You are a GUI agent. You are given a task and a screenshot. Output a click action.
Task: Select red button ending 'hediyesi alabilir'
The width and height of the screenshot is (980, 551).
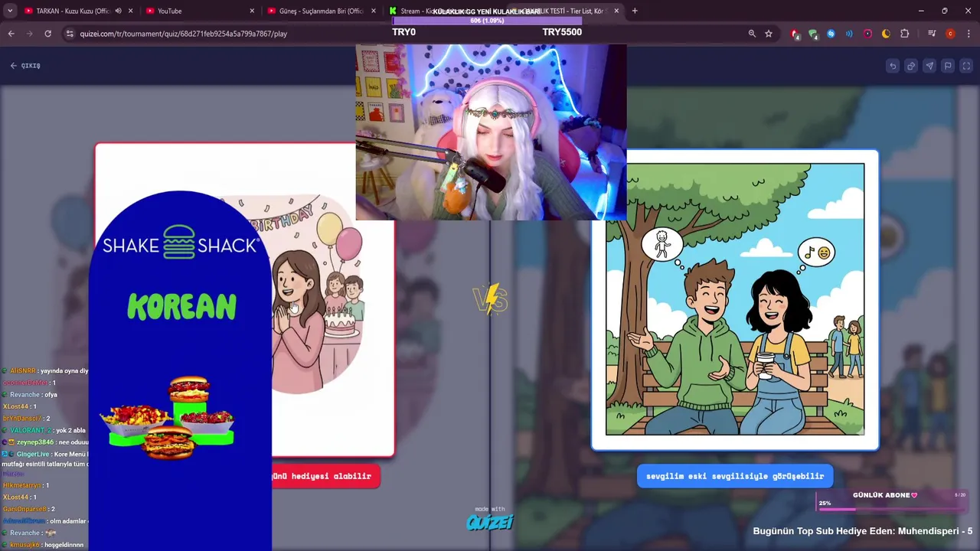(x=325, y=476)
